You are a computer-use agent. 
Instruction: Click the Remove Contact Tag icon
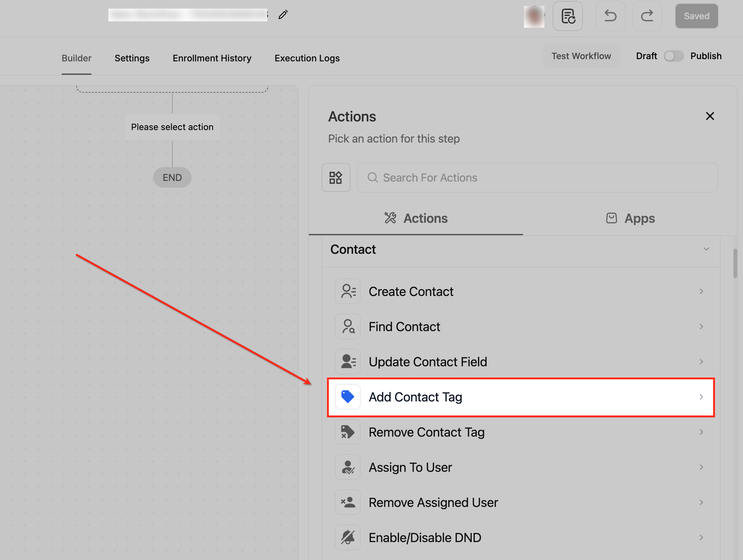click(348, 432)
